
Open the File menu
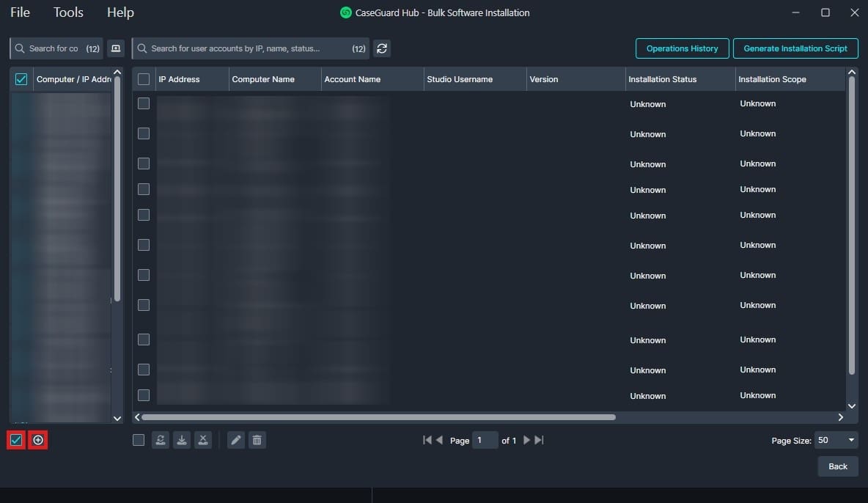coord(20,12)
